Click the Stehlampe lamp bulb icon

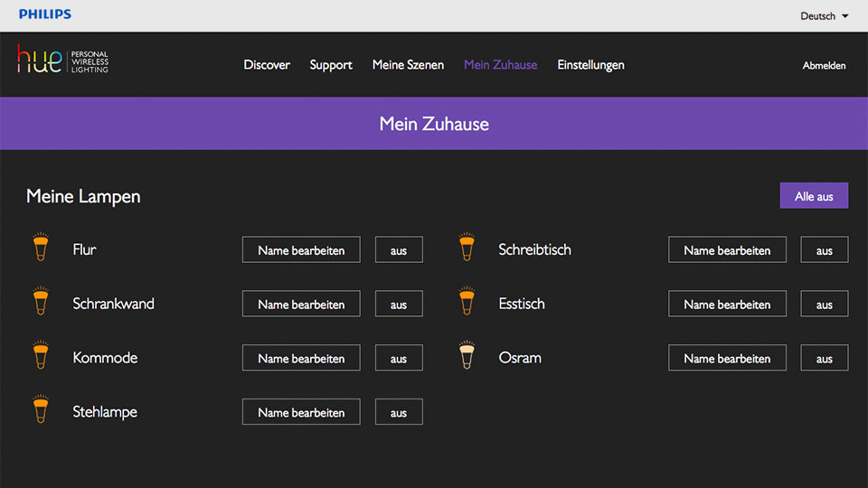pyautogui.click(x=40, y=411)
